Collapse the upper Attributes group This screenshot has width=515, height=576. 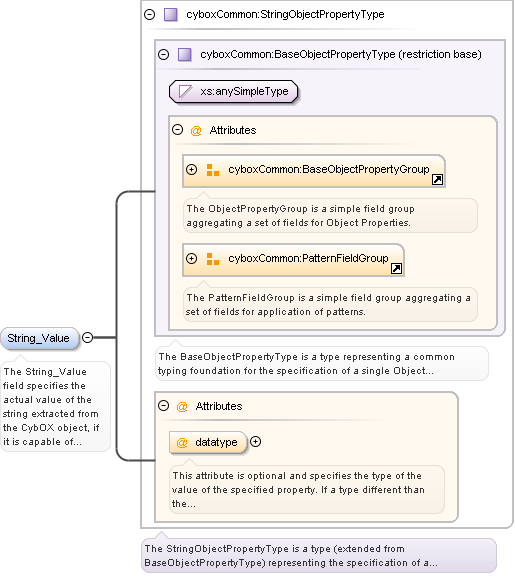177,130
